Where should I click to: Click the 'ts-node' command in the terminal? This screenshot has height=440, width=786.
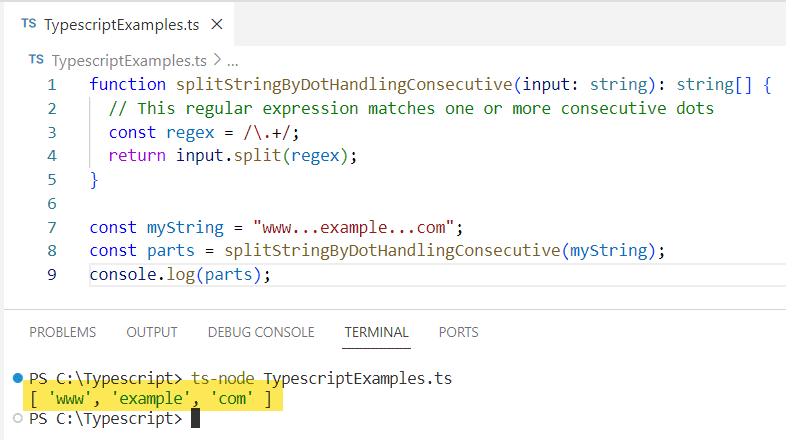(x=223, y=378)
